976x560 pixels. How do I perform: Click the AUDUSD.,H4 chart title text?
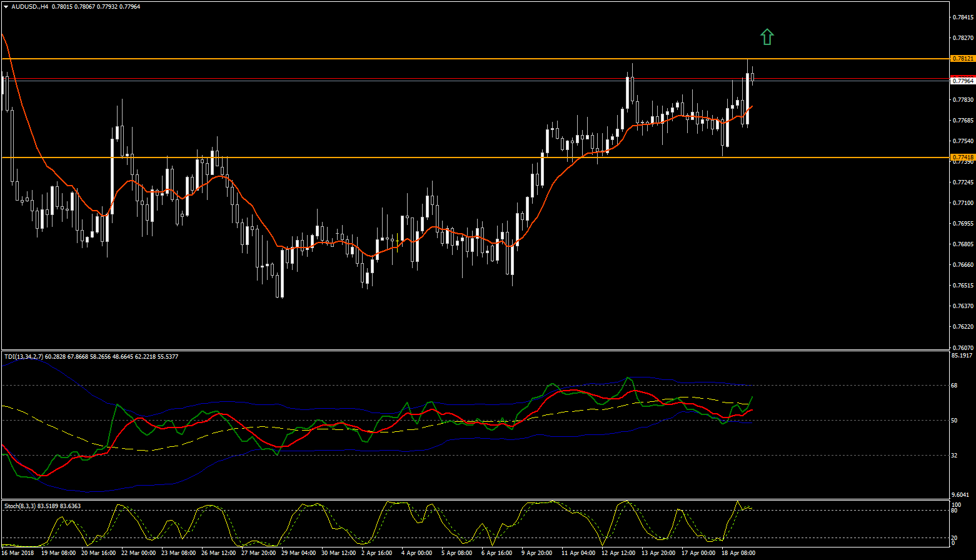(30, 7)
